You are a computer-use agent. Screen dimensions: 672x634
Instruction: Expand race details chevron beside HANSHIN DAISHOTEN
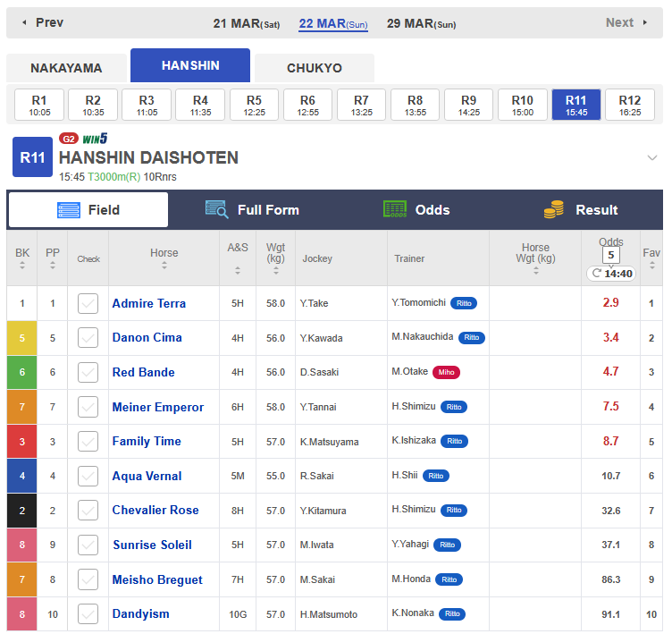tap(652, 157)
